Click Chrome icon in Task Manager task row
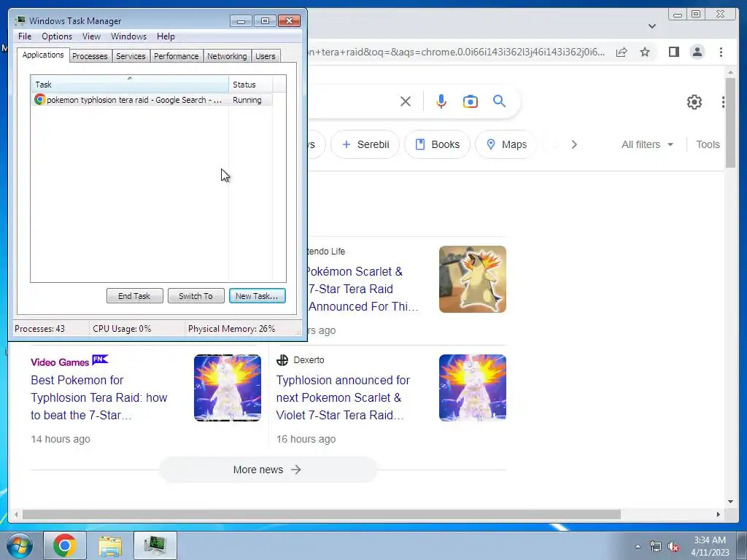This screenshot has height=560, width=747. point(39,99)
